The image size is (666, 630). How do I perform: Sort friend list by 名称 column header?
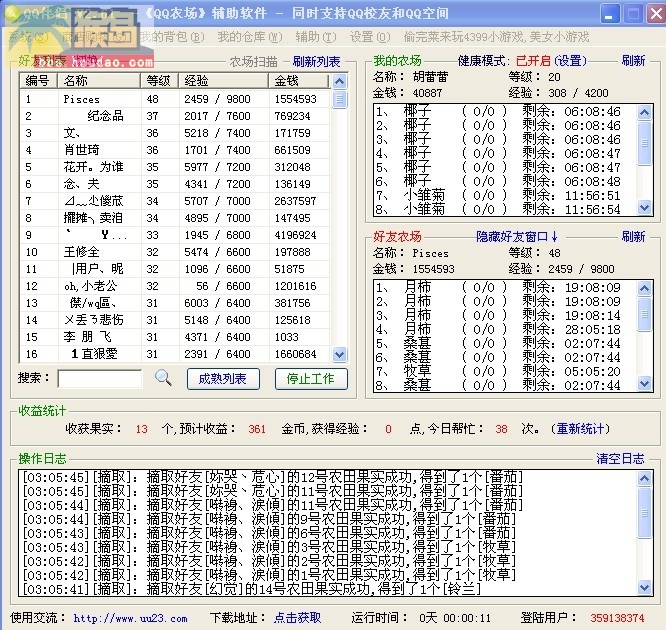[99, 80]
